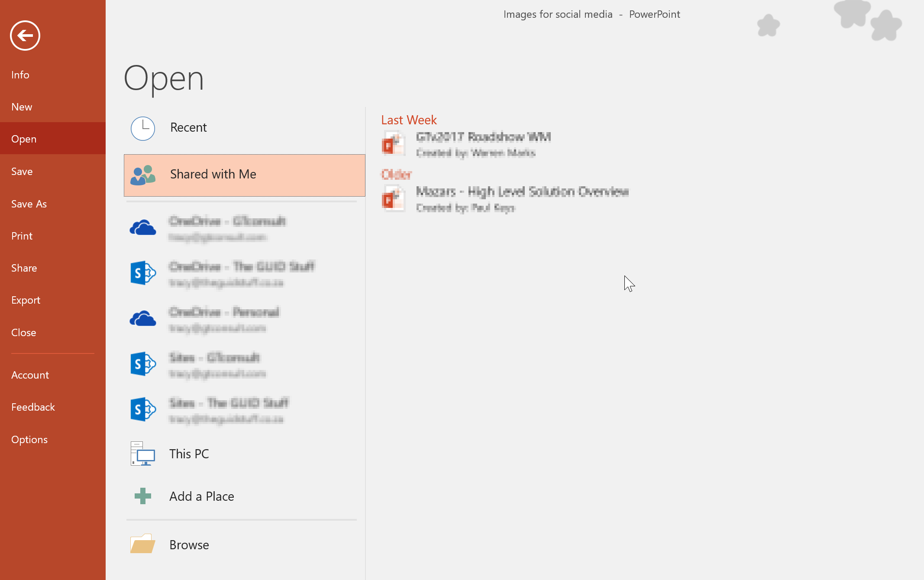Select Info in the backstage menu
Viewport: 924px width, 580px height.
click(x=20, y=75)
